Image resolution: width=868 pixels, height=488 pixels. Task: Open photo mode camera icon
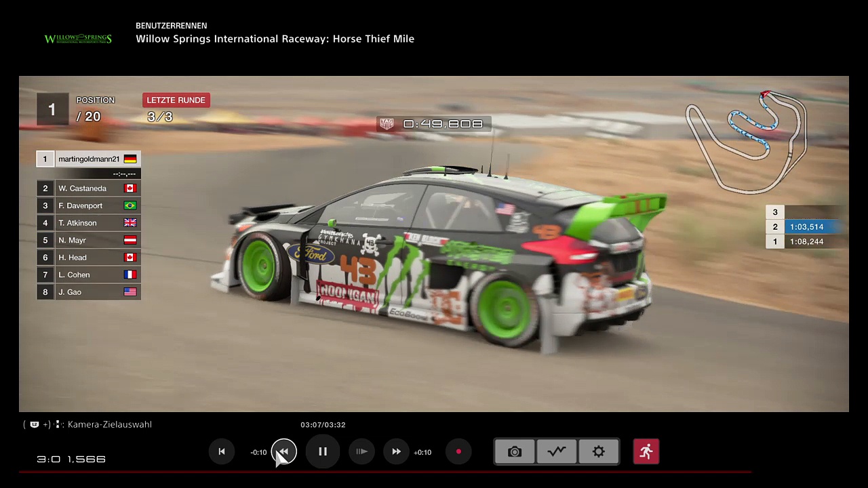[515, 452]
